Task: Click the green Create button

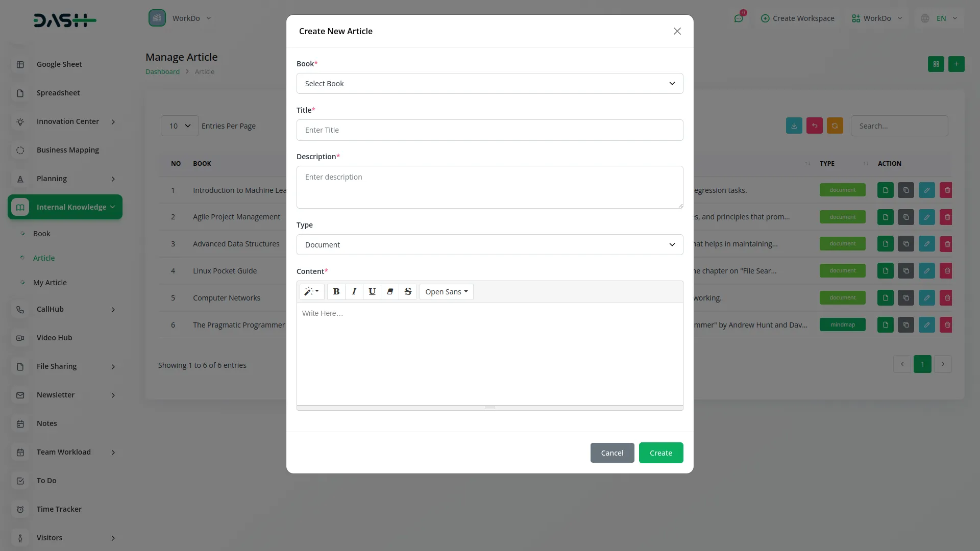Action: pyautogui.click(x=660, y=453)
